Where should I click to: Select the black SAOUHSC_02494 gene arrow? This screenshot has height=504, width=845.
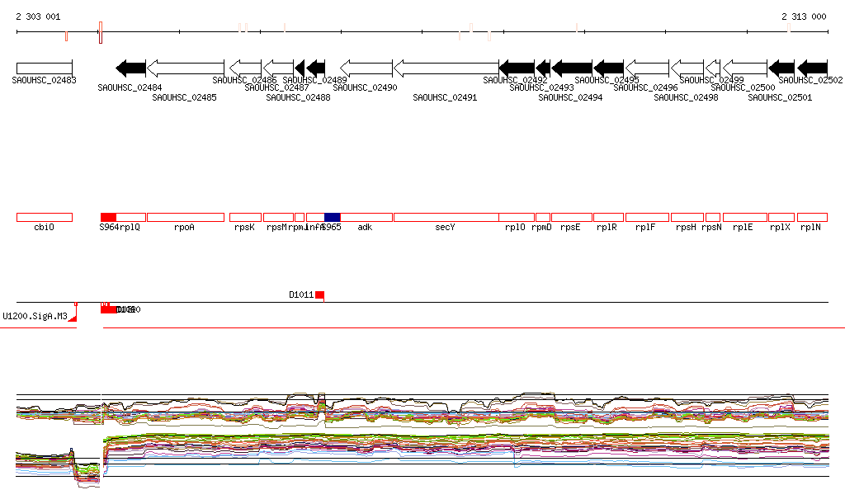click(x=572, y=68)
